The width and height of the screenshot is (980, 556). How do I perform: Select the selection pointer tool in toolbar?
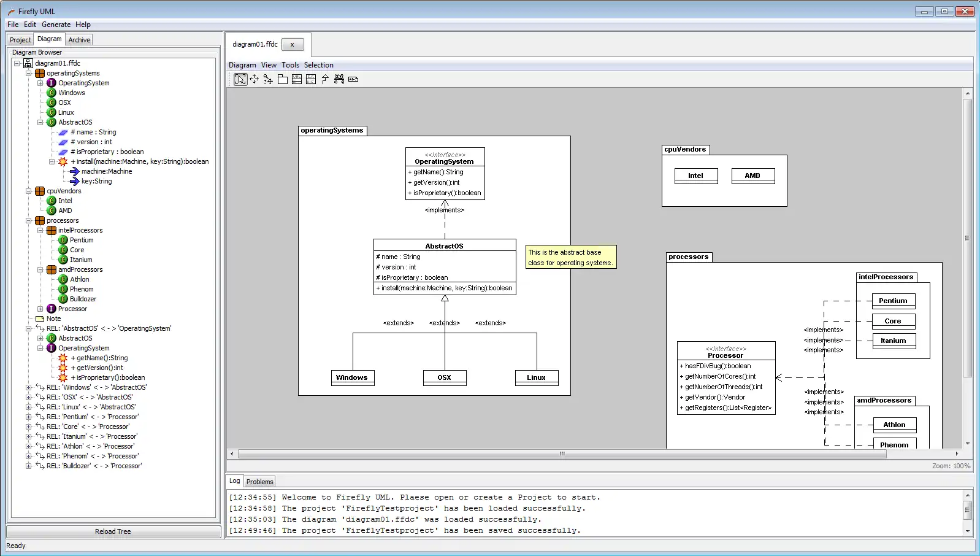click(240, 79)
